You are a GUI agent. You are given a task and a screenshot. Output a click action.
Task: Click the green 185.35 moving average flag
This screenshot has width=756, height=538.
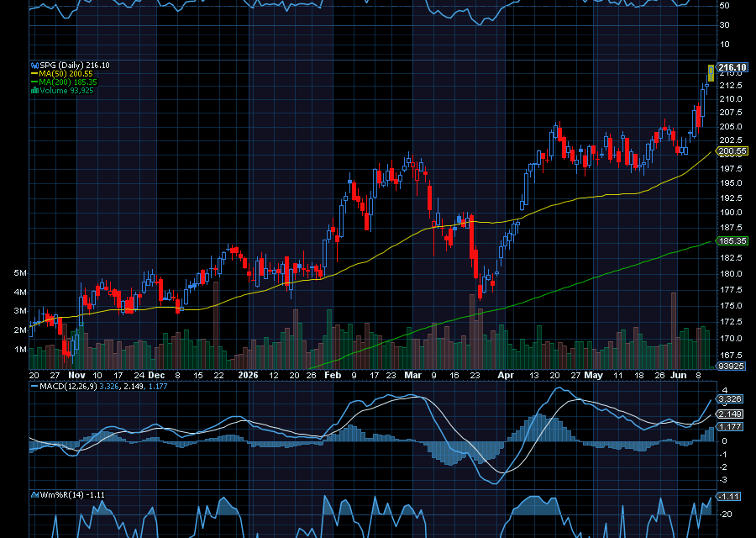pos(732,240)
